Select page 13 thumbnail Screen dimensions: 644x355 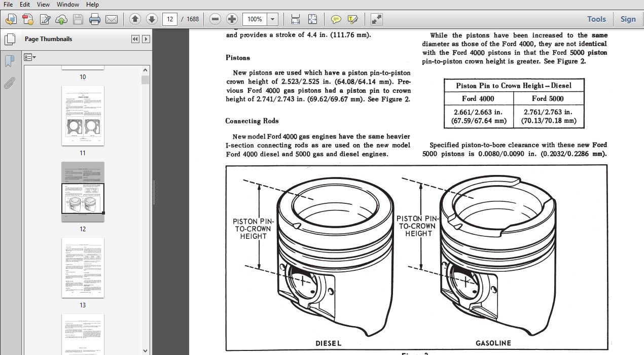pyautogui.click(x=83, y=268)
